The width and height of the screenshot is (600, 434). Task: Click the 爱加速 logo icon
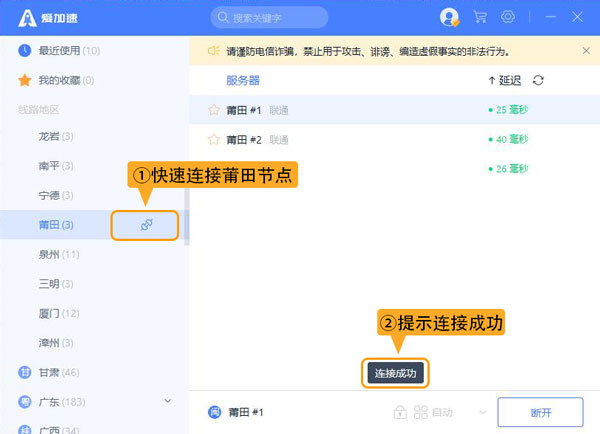pos(20,18)
